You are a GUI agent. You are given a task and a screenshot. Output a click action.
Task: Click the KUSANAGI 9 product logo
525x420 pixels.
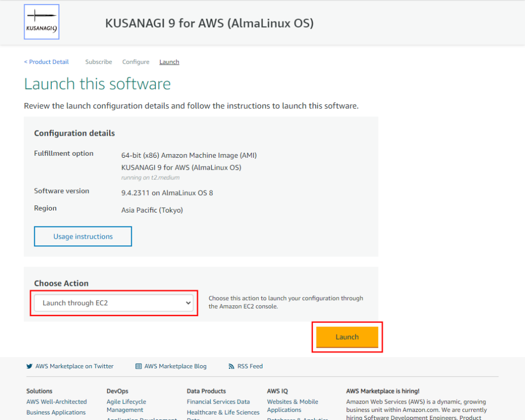click(x=42, y=22)
